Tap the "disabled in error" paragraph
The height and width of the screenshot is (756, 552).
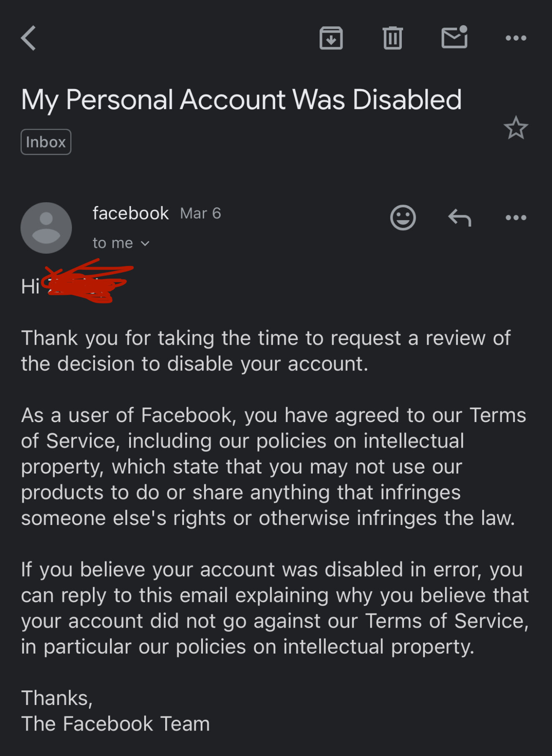pos(275,608)
